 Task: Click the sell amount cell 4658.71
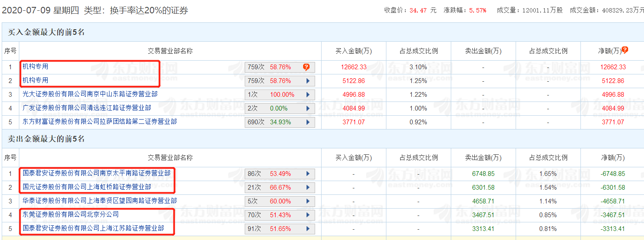[x=483, y=201]
